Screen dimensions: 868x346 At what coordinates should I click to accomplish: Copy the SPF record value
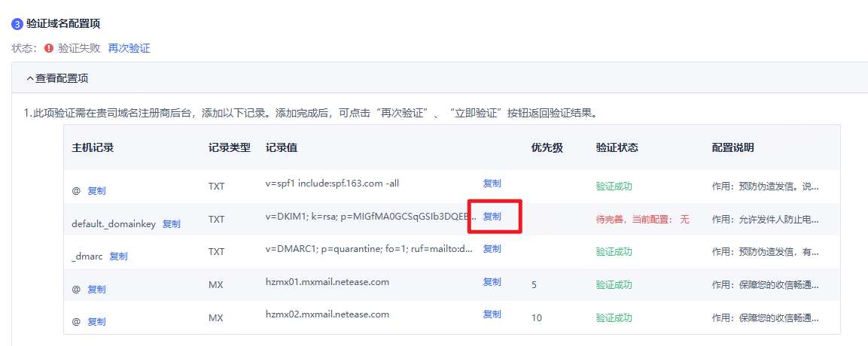pyautogui.click(x=492, y=184)
